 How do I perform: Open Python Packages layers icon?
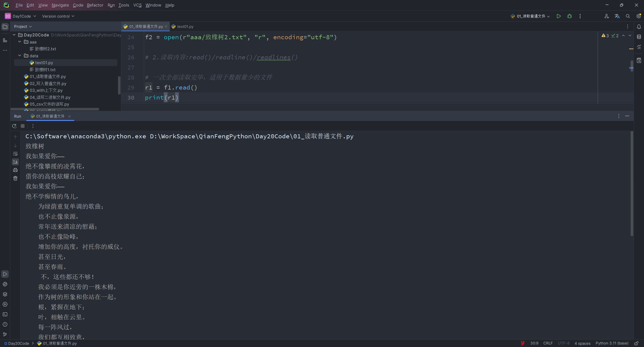click(5, 294)
